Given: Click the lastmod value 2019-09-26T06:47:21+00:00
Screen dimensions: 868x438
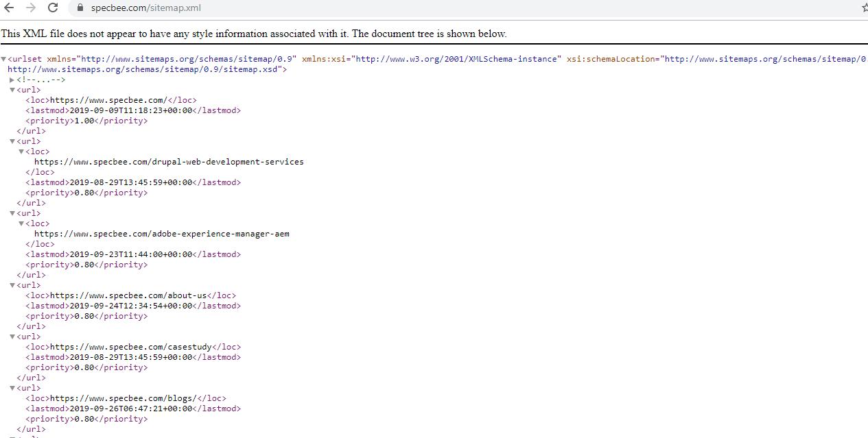Looking at the screenshot, I should [131, 409].
